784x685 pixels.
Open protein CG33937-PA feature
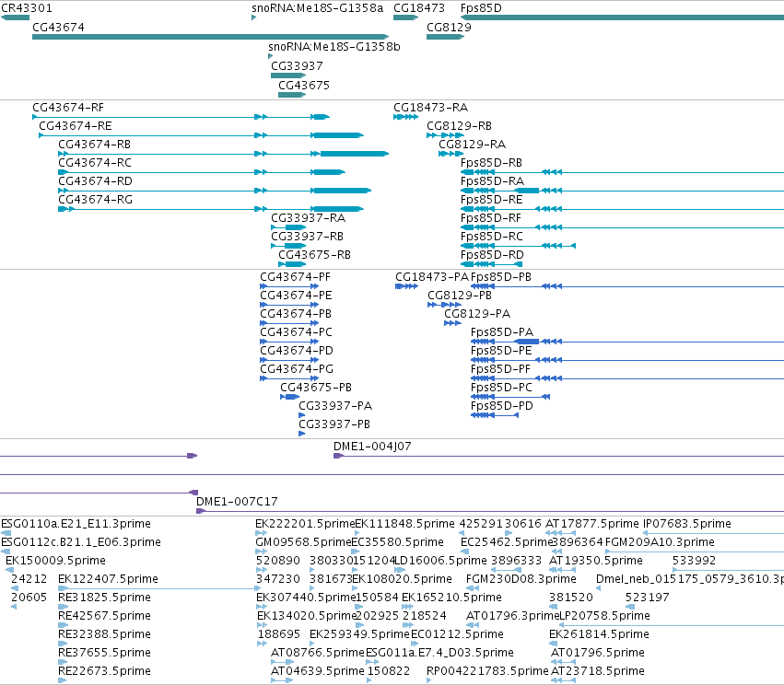tap(302, 415)
